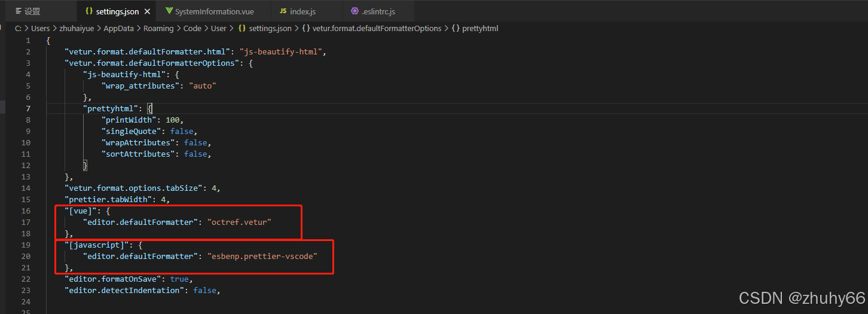Click the Roaming breadcrumb segment
The width and height of the screenshot is (868, 314).
click(158, 28)
